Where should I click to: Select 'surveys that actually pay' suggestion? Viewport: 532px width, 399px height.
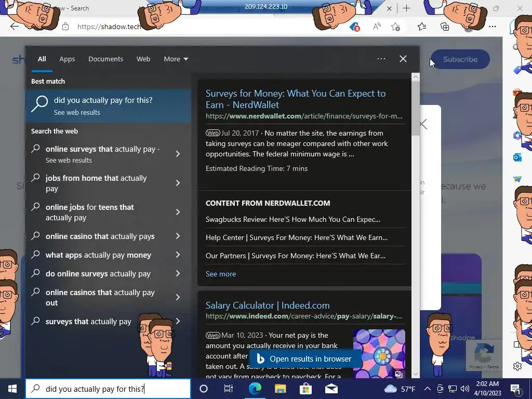pos(88,322)
